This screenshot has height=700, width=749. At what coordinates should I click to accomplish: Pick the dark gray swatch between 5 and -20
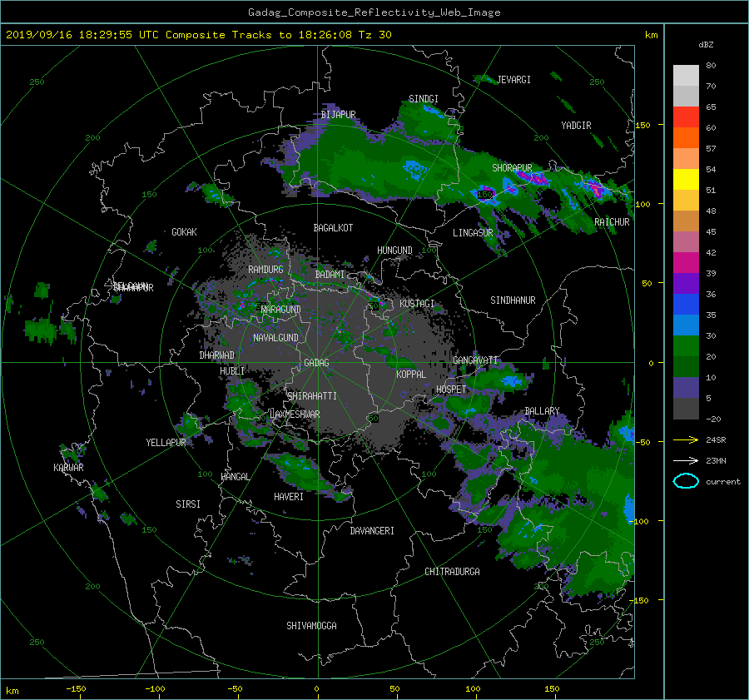click(x=686, y=409)
